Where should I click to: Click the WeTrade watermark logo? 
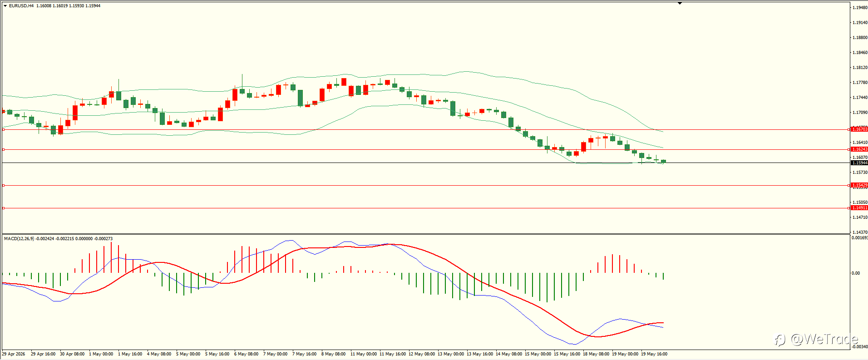click(x=816, y=339)
